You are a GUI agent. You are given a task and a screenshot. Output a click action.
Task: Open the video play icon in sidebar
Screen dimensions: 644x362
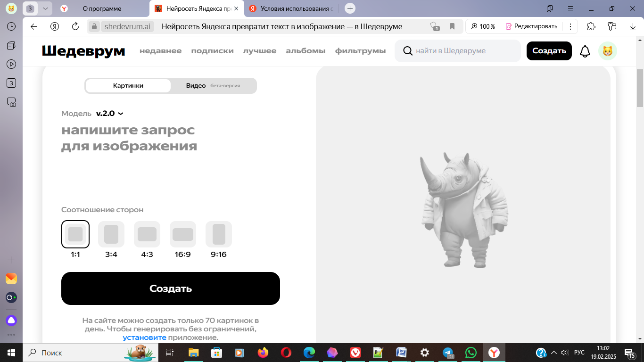pyautogui.click(x=11, y=64)
